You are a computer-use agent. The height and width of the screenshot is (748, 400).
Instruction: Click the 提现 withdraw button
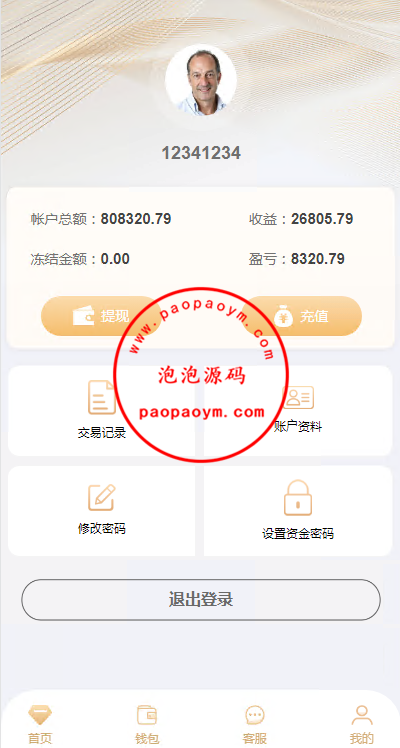[x=99, y=316]
